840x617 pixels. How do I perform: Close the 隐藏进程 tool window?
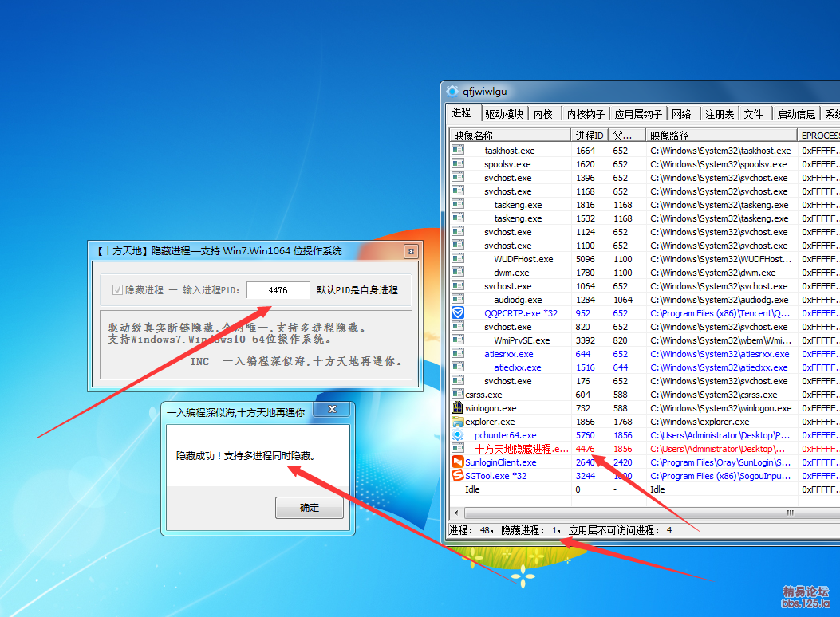412,251
